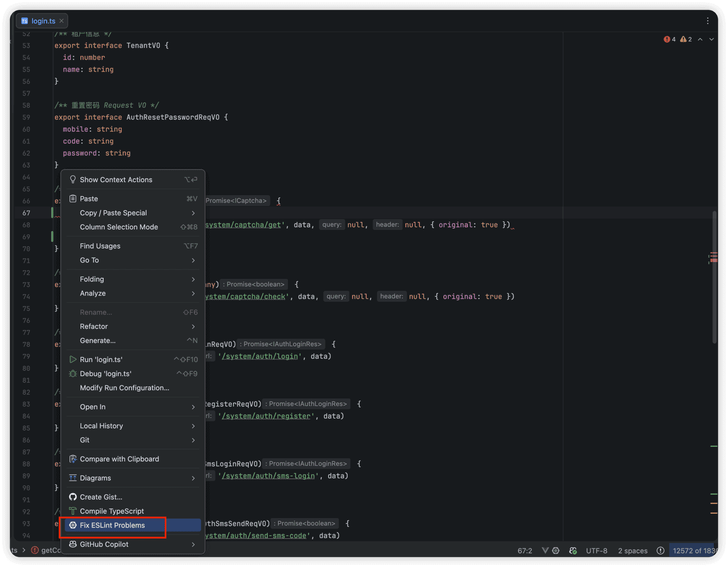Click the vertical editor scrollbar thumb
The image size is (728, 567).
coord(714,277)
